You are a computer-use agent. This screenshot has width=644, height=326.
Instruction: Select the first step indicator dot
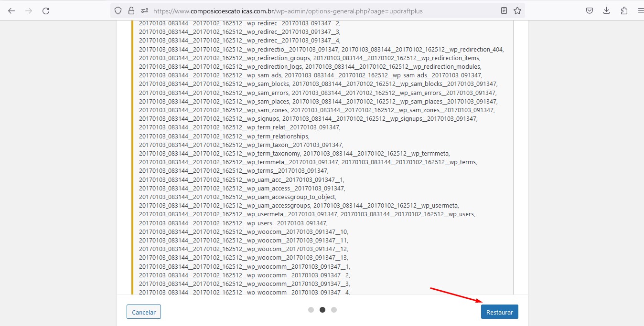coord(311,310)
